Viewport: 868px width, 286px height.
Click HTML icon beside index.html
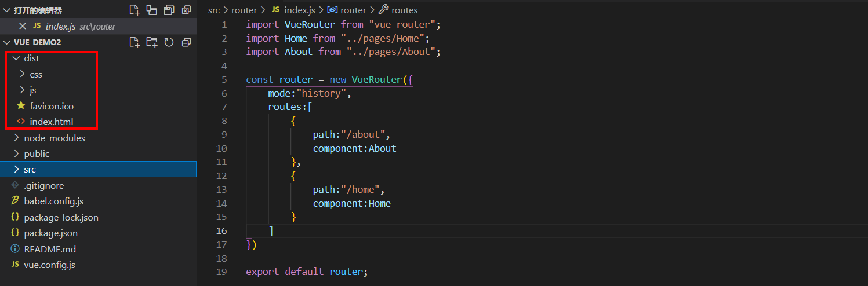point(21,122)
